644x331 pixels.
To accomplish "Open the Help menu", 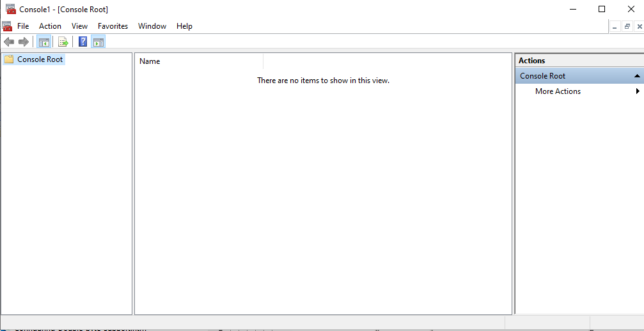I will [184, 26].
